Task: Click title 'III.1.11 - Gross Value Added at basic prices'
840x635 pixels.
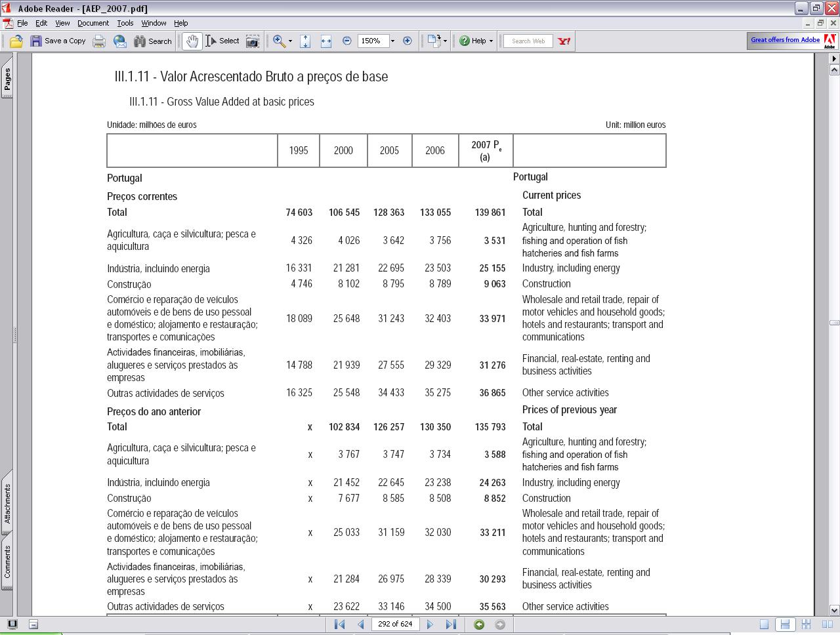Action: 222,102
